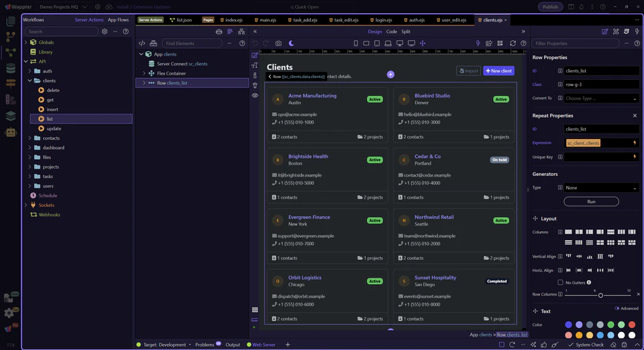
Task: Click the New client button
Action: pos(498,71)
